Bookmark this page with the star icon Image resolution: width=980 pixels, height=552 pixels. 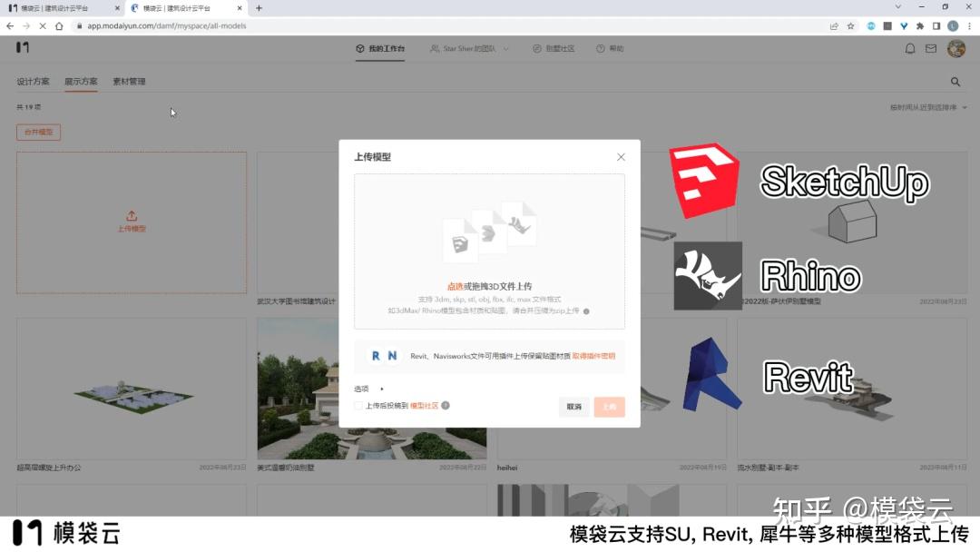[x=850, y=26]
